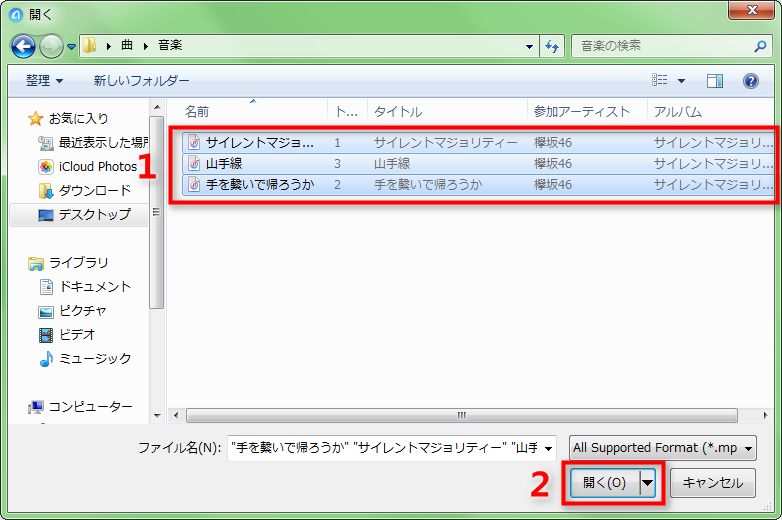Select the 曲 breadcrumb segment
Image resolution: width=782 pixels, height=520 pixels.
click(x=127, y=45)
